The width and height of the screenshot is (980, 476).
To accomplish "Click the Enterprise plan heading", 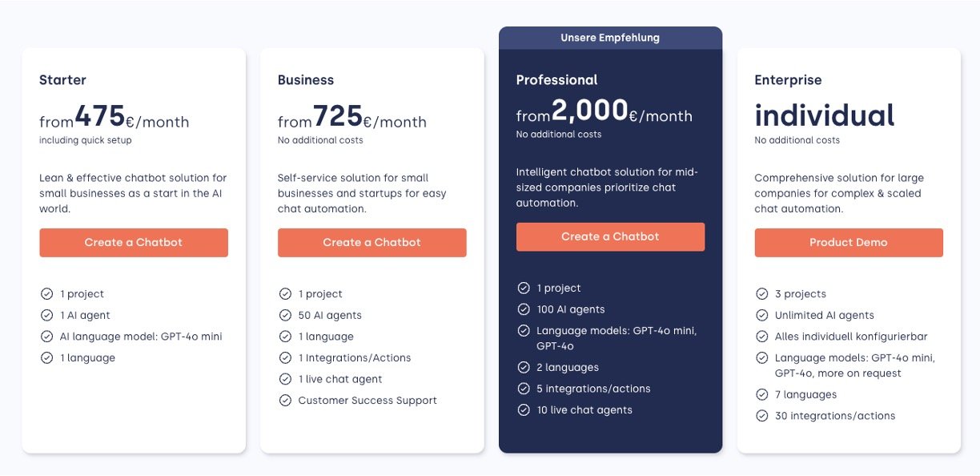I will [788, 80].
